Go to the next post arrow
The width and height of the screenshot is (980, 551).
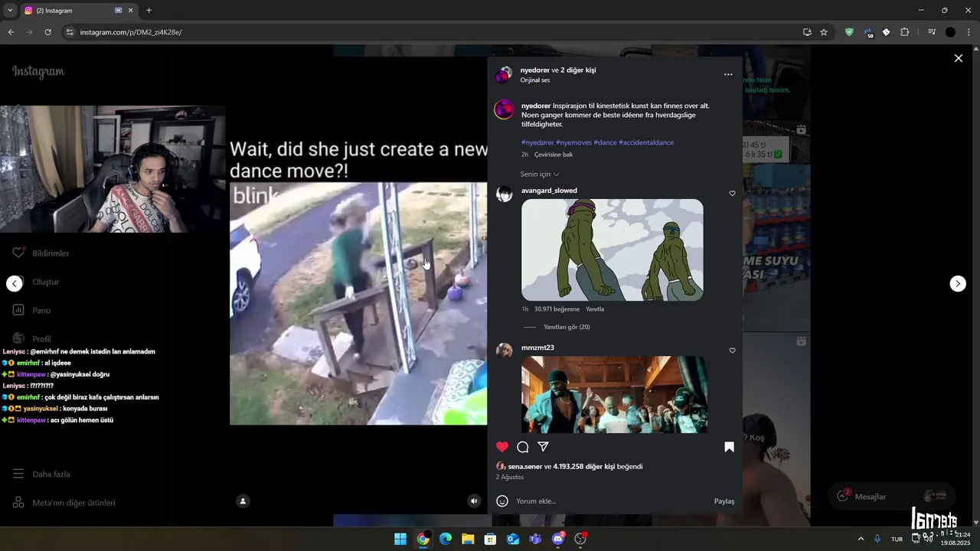[x=958, y=283]
